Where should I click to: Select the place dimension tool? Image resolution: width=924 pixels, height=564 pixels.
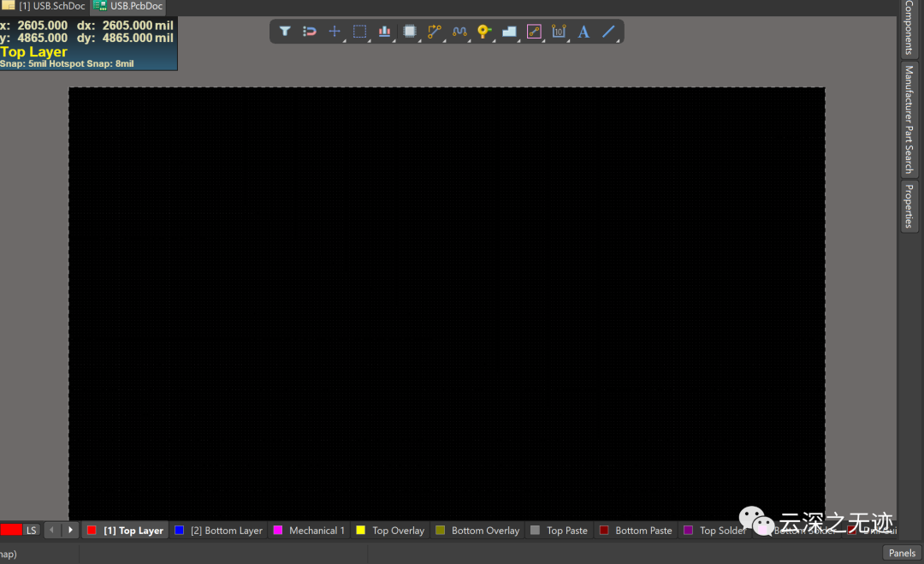click(559, 31)
